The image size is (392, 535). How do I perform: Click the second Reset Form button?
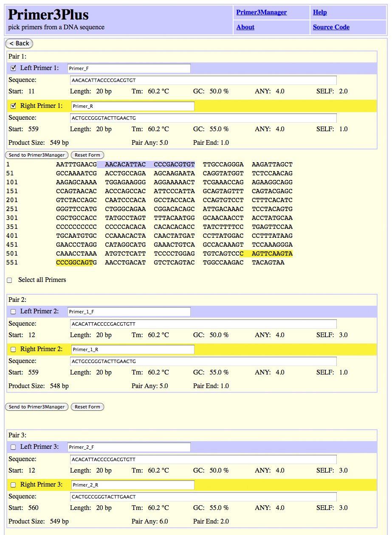[x=87, y=407]
